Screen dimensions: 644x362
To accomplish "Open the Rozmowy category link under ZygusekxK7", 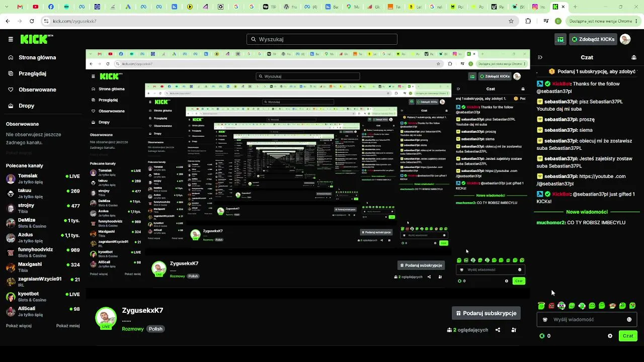I will point(133,329).
